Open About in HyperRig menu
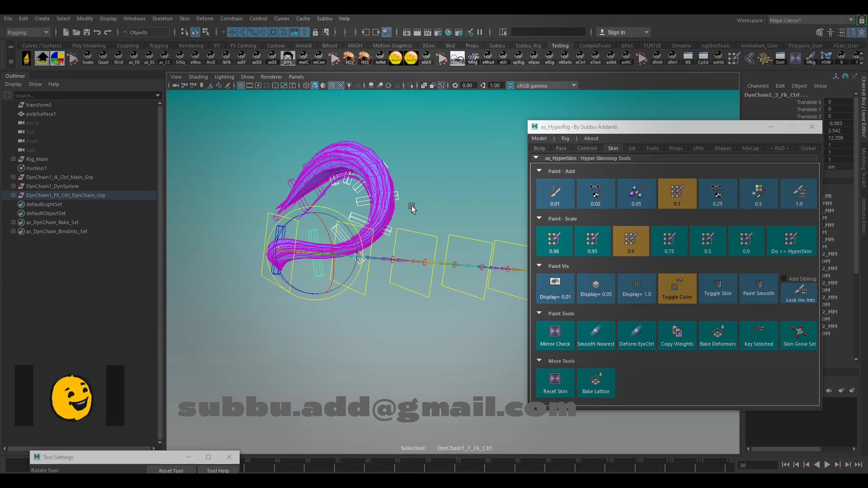 [x=591, y=138]
